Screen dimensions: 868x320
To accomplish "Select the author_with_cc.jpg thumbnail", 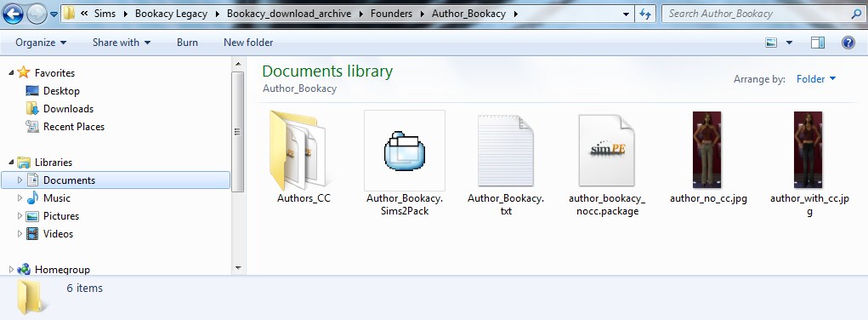I will pos(808,150).
